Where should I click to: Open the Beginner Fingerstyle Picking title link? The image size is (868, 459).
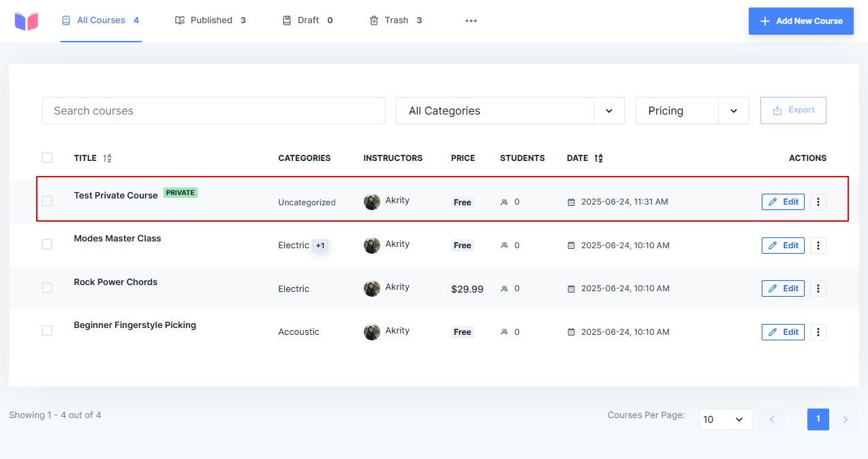135,325
